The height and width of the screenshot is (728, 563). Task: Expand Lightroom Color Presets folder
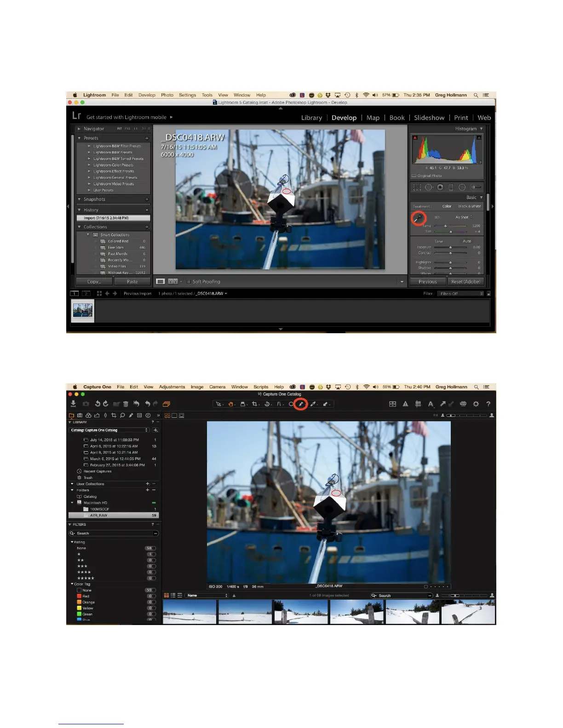[x=89, y=165]
